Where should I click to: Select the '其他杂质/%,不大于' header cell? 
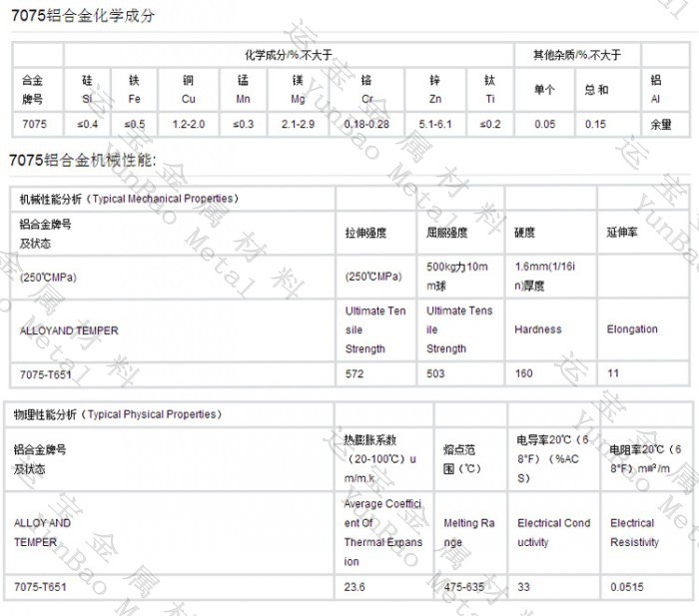[577, 55]
